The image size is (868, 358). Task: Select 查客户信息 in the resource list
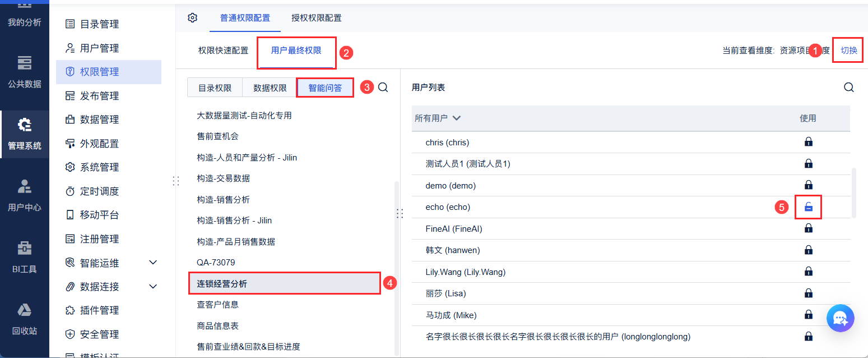click(217, 305)
